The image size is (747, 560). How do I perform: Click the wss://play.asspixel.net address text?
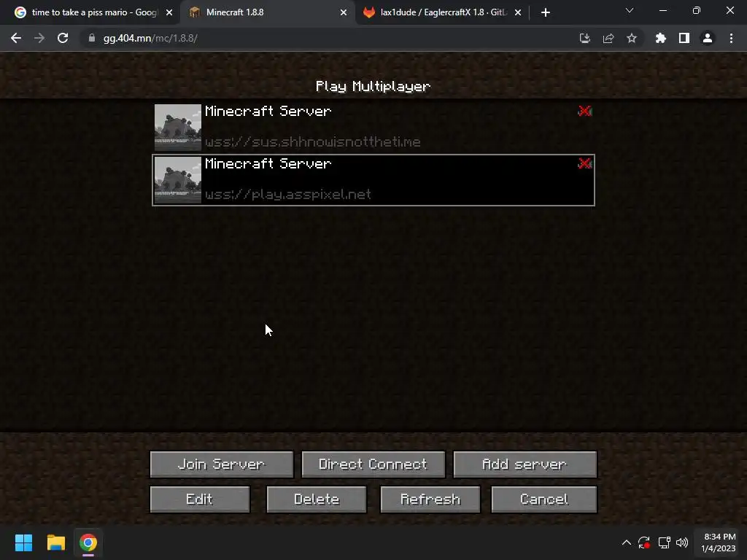pos(287,194)
